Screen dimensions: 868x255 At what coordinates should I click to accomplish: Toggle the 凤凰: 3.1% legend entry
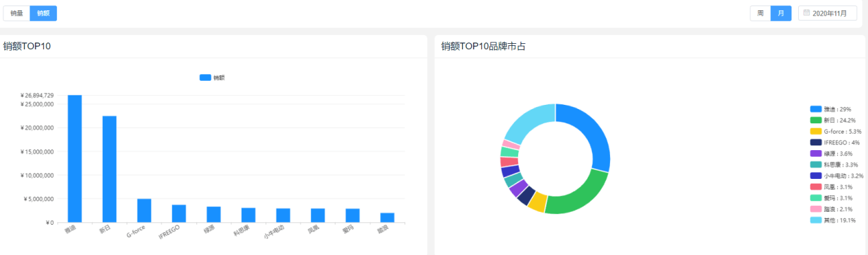(x=832, y=186)
